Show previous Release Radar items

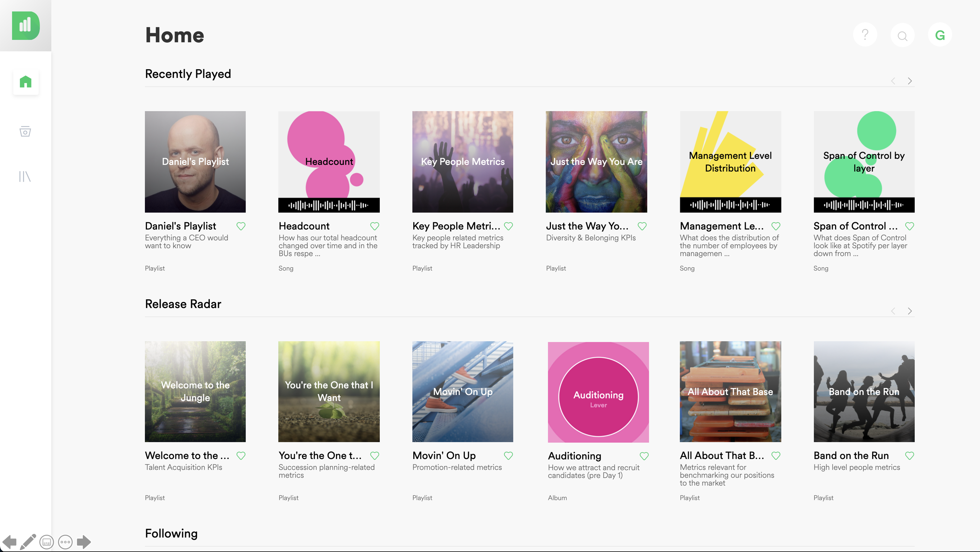[893, 311]
